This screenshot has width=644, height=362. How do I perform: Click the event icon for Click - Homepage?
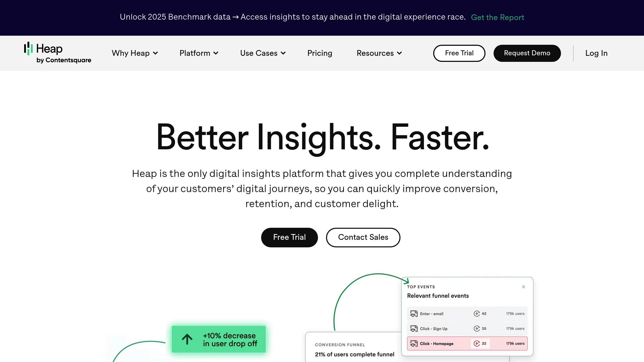[x=414, y=343]
